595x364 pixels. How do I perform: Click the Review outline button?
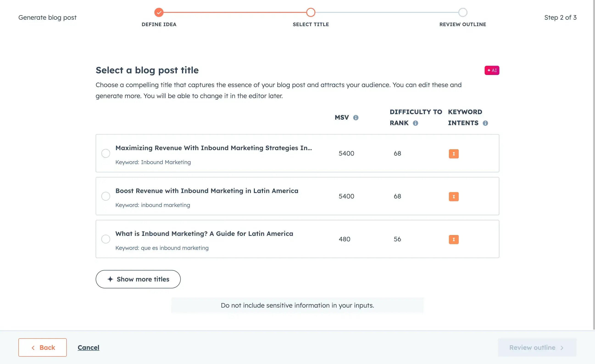[537, 347]
